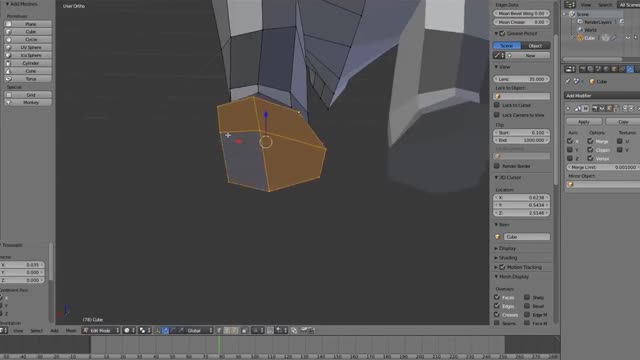The image size is (640, 360).
Task: Click the 3D cursor X location field
Action: pos(522,198)
